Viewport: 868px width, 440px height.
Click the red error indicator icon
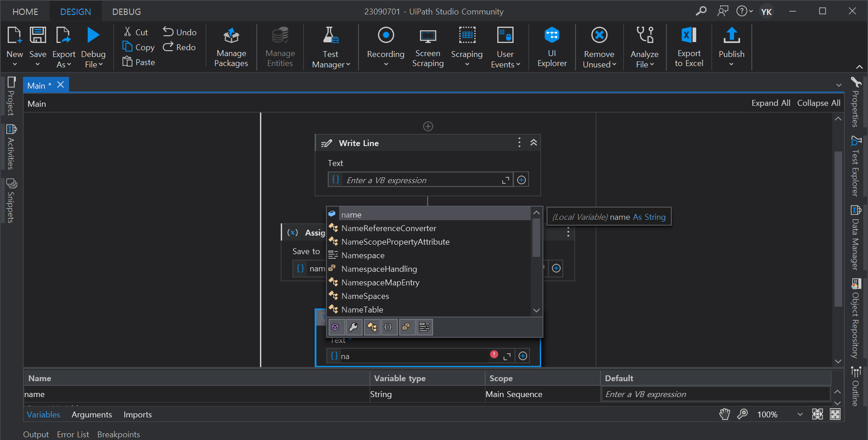[x=494, y=355]
